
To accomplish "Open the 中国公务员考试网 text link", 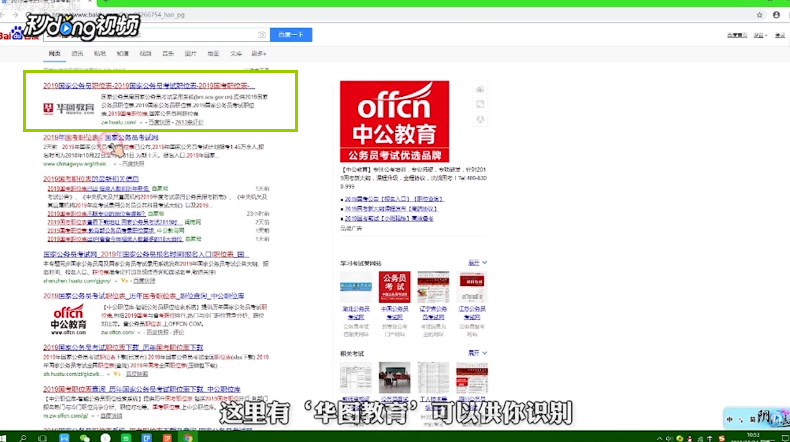I will (x=394, y=313).
